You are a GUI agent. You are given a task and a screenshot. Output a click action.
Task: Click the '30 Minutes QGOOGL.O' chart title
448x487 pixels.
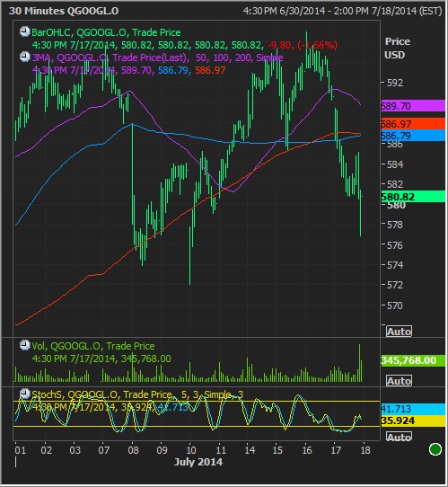(64, 11)
